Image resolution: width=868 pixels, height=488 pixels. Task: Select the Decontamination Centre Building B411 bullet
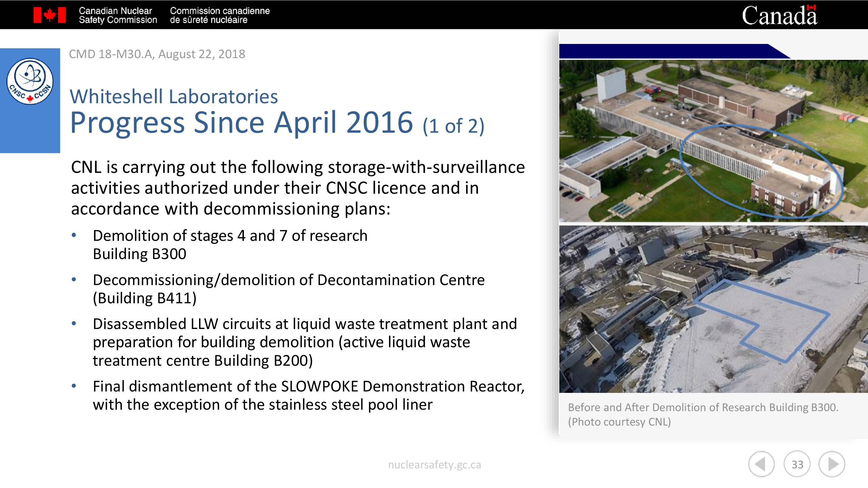[x=289, y=289]
